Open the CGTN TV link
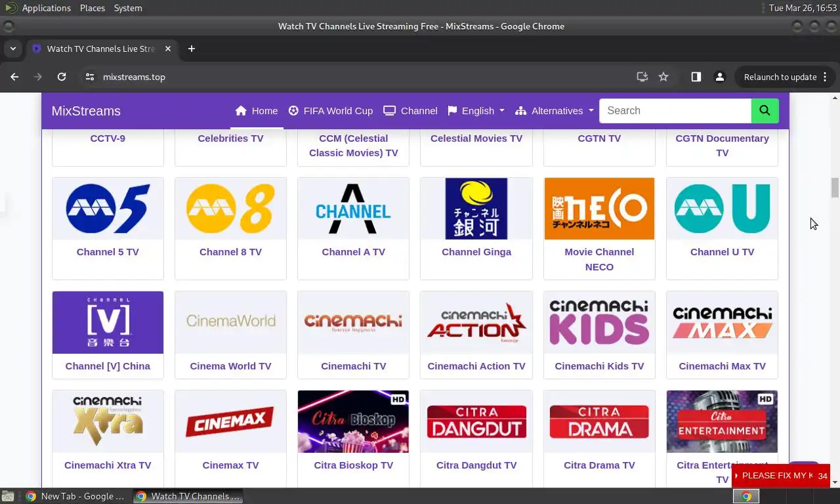 (x=599, y=138)
